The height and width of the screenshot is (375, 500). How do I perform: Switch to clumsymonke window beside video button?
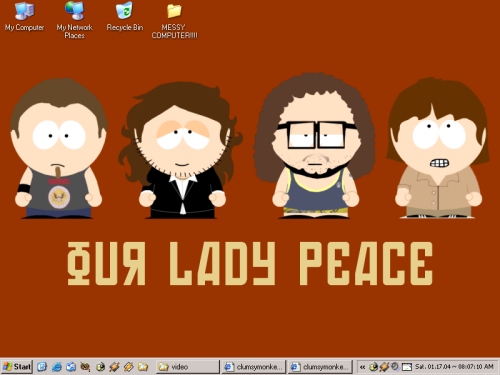(254, 367)
